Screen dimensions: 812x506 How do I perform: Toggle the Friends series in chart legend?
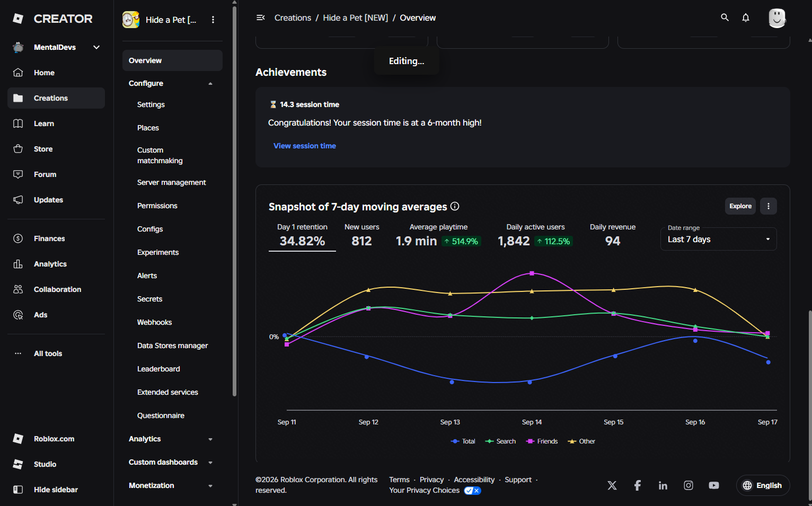pyautogui.click(x=542, y=441)
